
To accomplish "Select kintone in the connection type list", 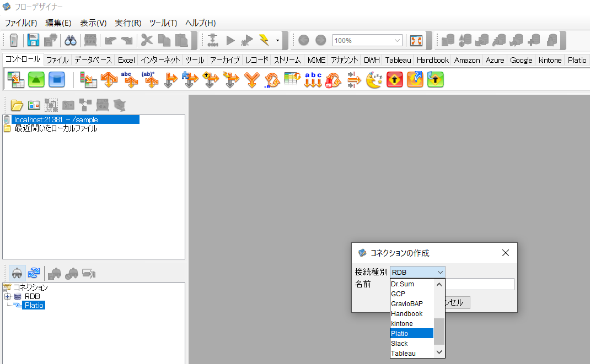I will pos(412,323).
